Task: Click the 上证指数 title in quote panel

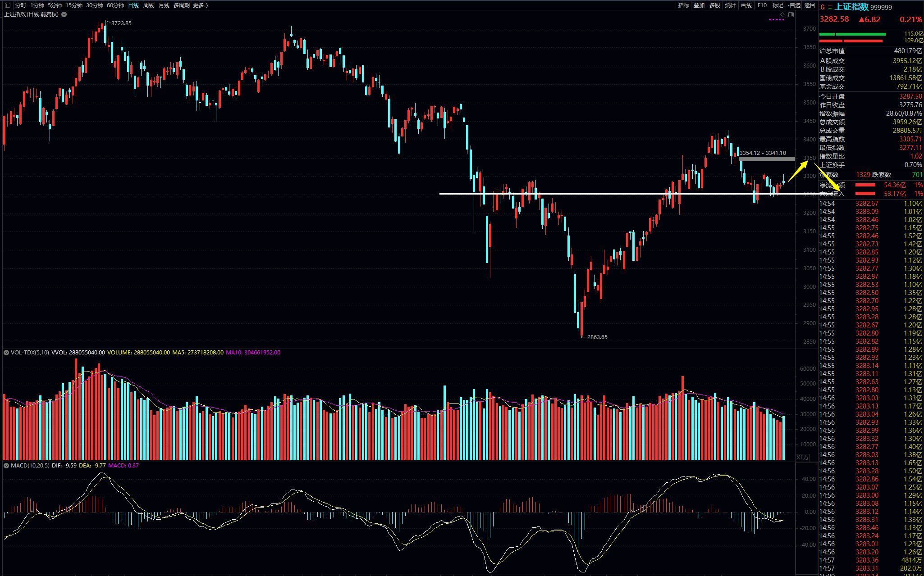Action: (852, 7)
